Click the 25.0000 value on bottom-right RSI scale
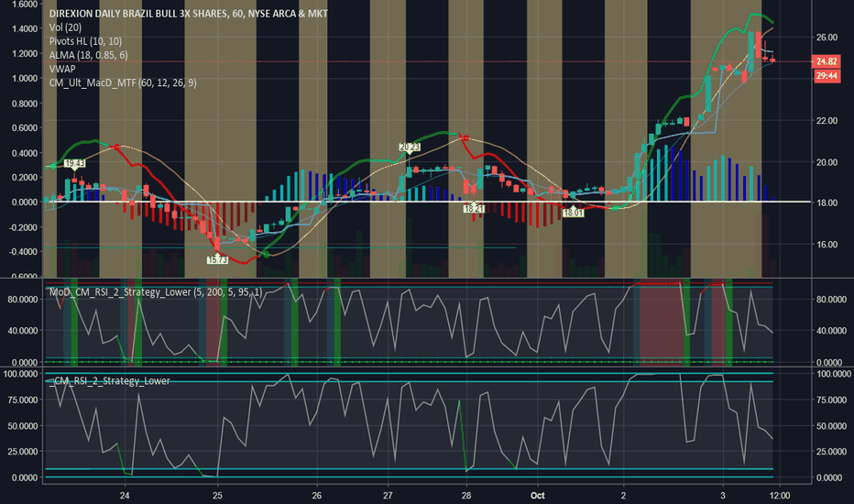854x504 pixels. pyautogui.click(x=832, y=451)
